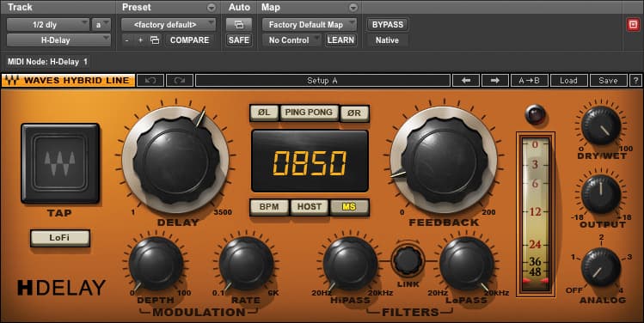Select MS delay time mode
The image size is (644, 323).
349,207
